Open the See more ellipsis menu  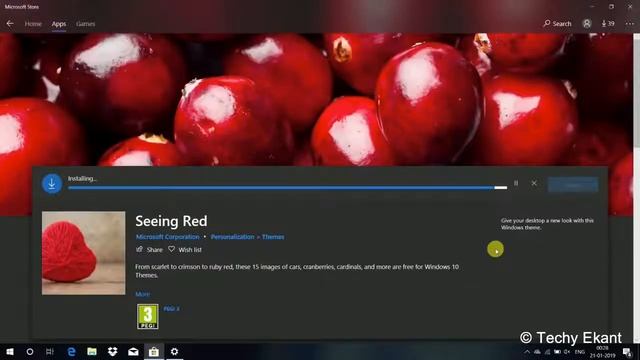coord(630,24)
